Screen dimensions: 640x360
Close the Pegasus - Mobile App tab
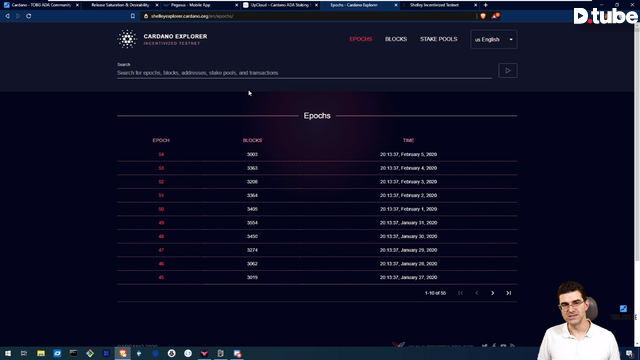[x=236, y=5]
